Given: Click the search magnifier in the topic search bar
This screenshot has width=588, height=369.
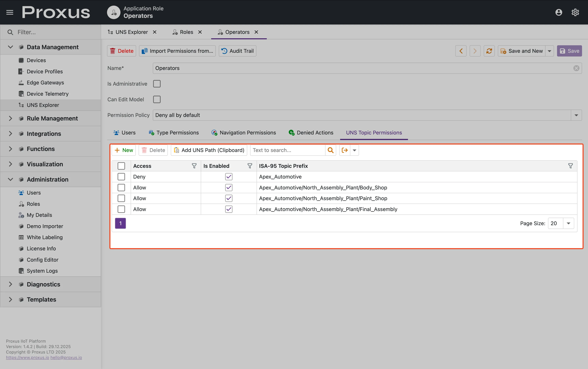Looking at the screenshot, I should [x=330, y=150].
